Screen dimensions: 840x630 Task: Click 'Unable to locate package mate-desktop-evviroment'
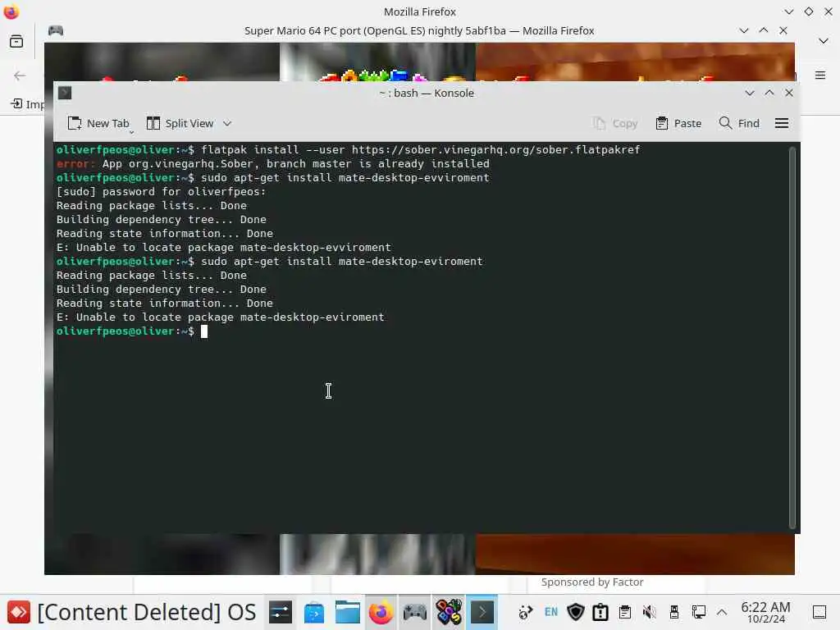coord(223,247)
